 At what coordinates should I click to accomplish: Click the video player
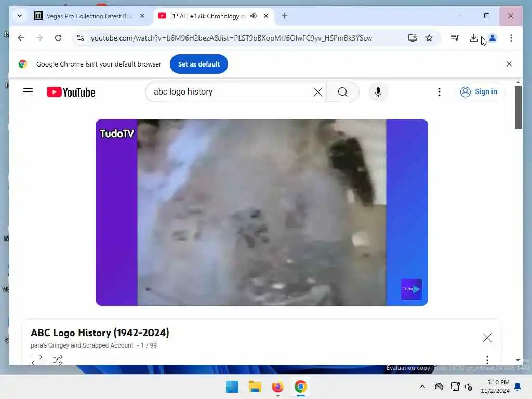pyautogui.click(x=262, y=212)
